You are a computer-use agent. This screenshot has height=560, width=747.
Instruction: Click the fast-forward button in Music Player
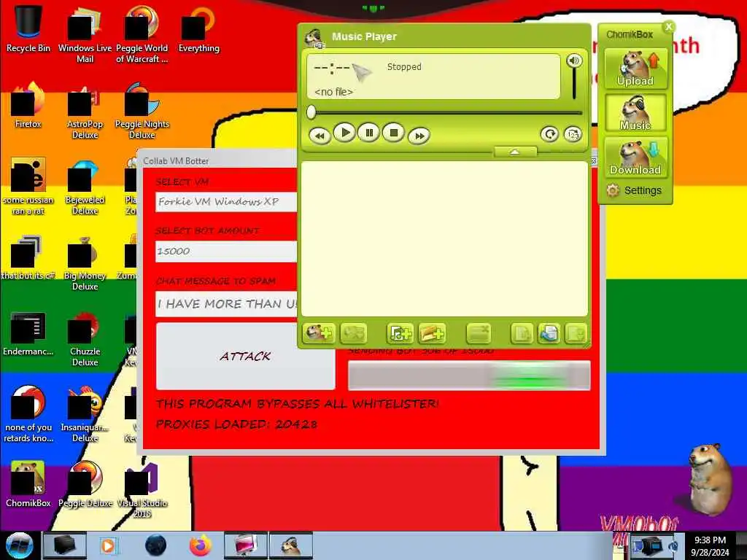(419, 136)
